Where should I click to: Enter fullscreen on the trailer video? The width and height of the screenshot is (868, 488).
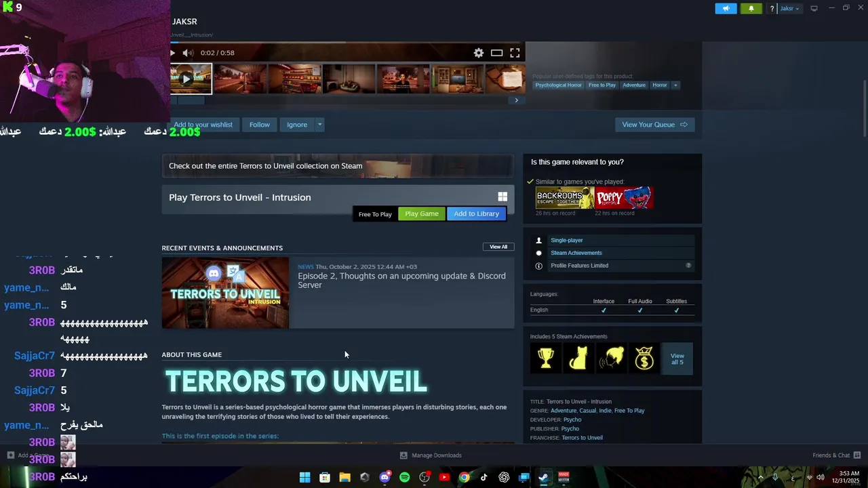point(515,53)
